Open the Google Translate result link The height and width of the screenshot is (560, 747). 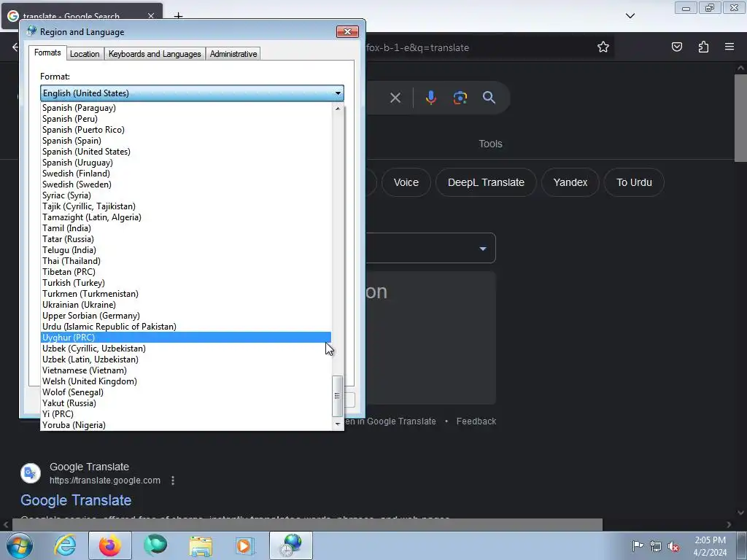pos(76,500)
